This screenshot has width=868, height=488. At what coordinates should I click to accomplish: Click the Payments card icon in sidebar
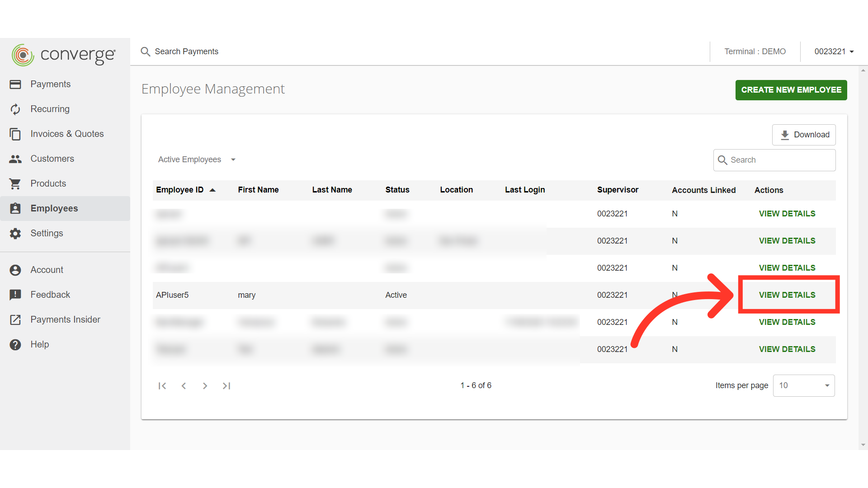pos(15,84)
